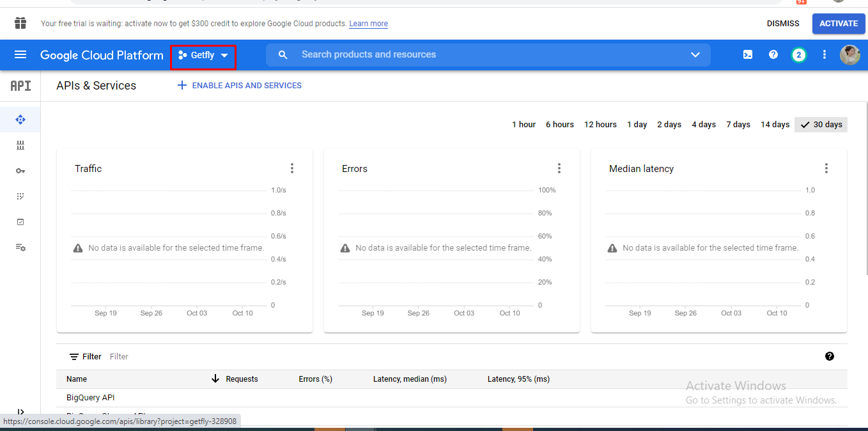Click ENABLE APIS AND SERVICES

click(240, 86)
